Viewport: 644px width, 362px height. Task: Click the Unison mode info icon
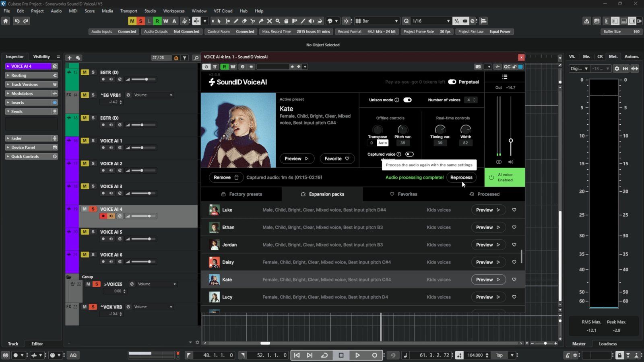click(397, 100)
